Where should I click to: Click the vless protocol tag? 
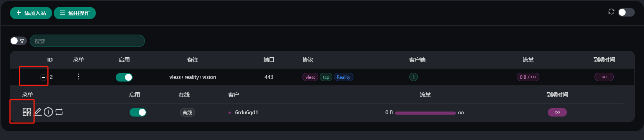click(310, 77)
